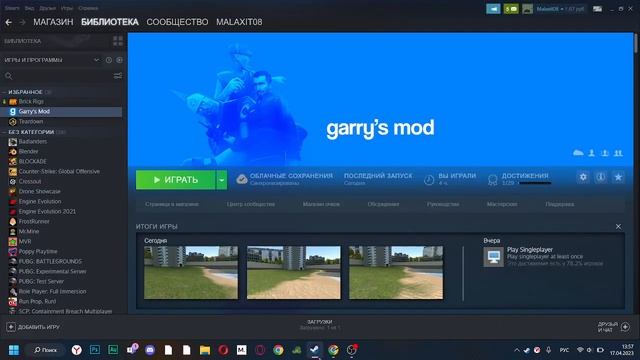Image resolution: width=640 pixels, height=360 pixels.
Task: Switch to МАГАЗИН tab
Action: click(x=53, y=22)
